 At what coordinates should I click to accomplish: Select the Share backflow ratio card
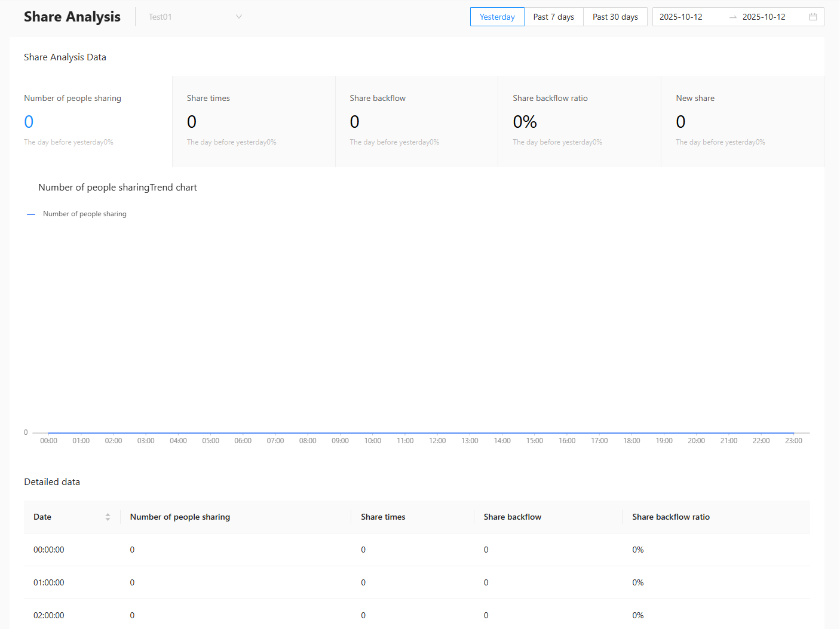point(579,121)
